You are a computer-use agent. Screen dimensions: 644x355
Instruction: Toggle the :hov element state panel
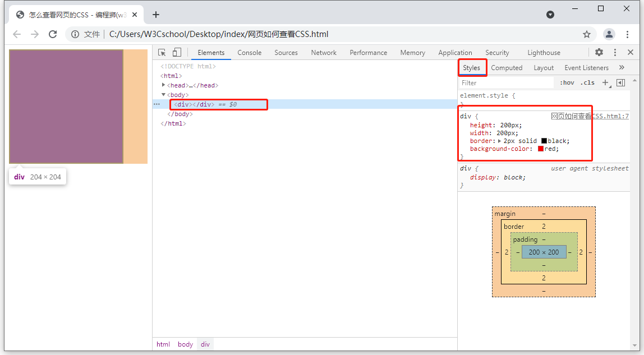pos(567,83)
